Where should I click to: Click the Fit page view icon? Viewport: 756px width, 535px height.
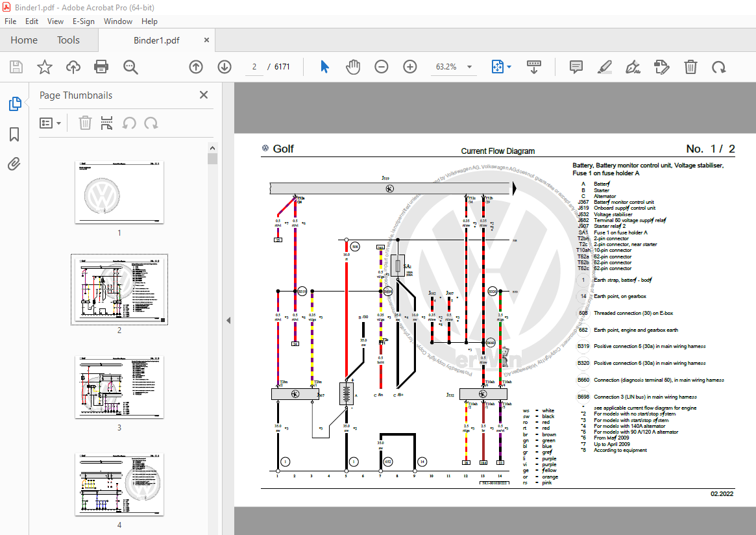[498, 67]
